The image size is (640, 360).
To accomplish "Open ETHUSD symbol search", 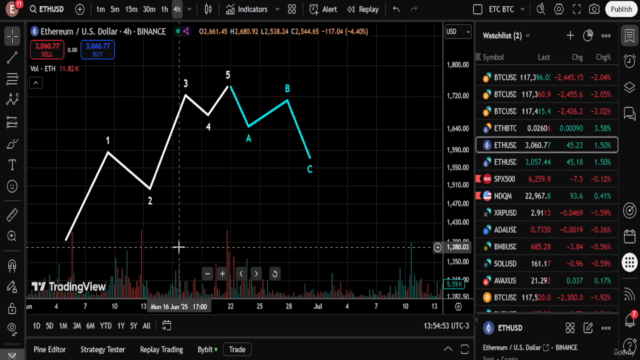I will 47,9.
